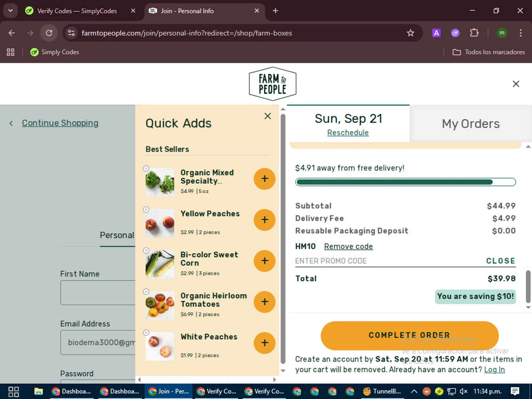Viewport: 532px width, 399px height.
Task: Click Remove code link for HM10
Action: (348, 246)
